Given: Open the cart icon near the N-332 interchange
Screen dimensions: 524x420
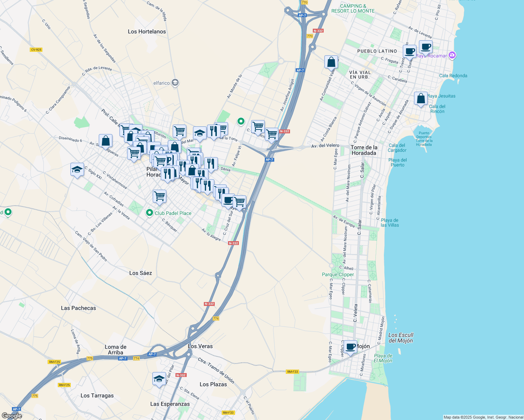Looking at the screenshot, I should 271,133.
